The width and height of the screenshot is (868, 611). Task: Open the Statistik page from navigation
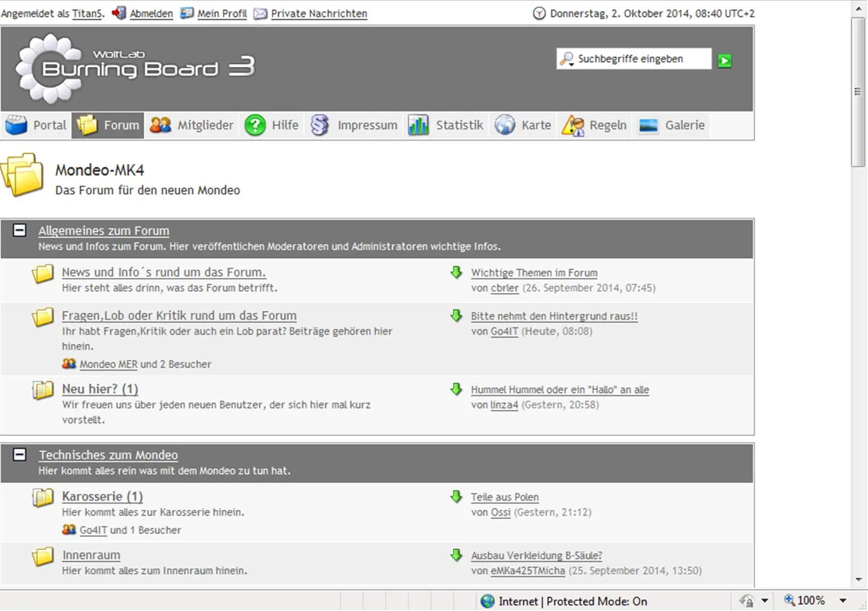tap(446, 125)
